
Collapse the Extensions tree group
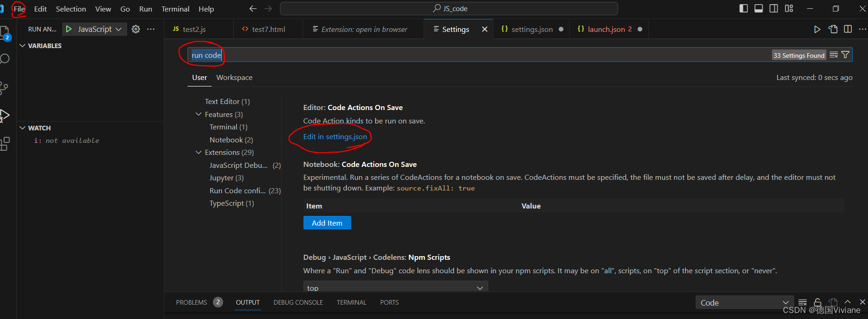(199, 152)
